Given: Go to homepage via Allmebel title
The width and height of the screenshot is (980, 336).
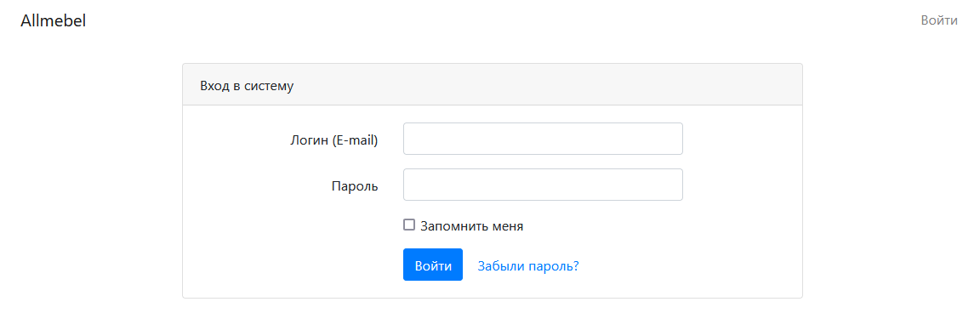Looking at the screenshot, I should tap(53, 20).
